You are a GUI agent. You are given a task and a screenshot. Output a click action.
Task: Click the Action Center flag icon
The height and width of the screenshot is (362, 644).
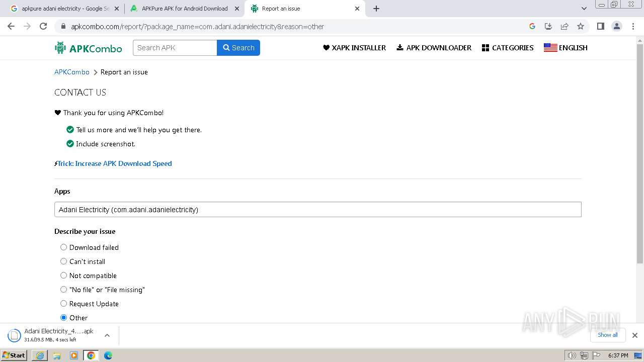[x=595, y=355]
